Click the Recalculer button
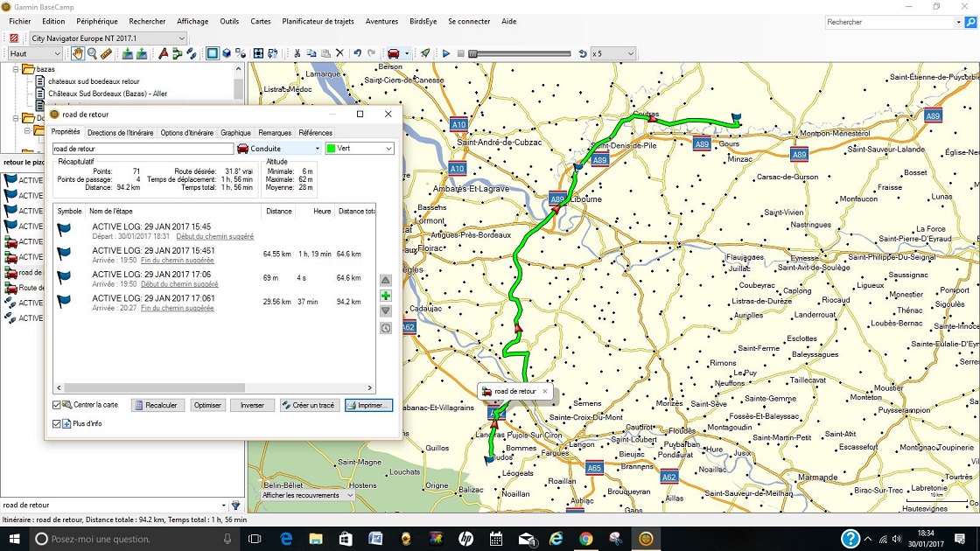Screen dimensions: 980x551 158,406
